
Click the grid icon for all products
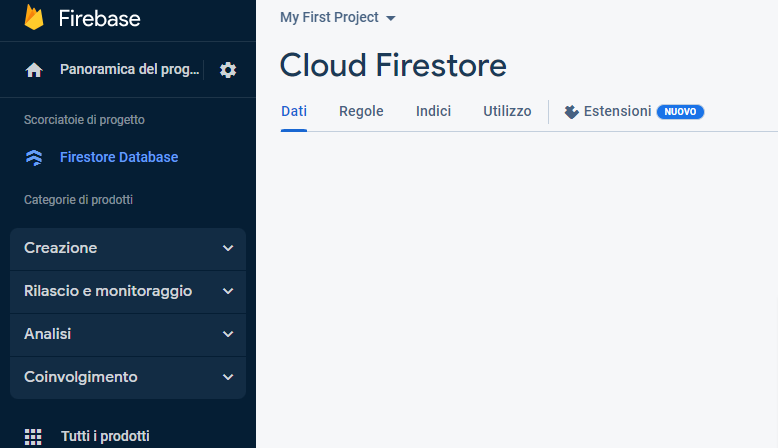(33, 437)
